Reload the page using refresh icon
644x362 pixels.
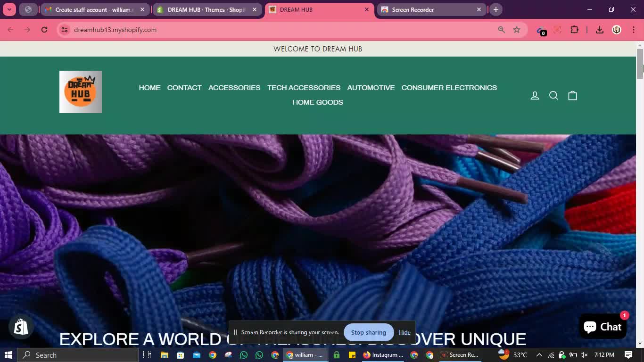pyautogui.click(x=44, y=30)
